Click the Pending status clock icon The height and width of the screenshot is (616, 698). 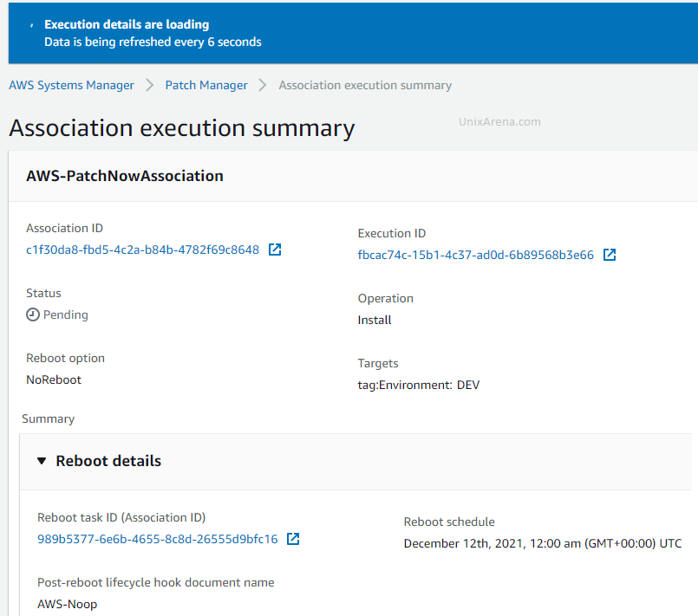pos(32,314)
